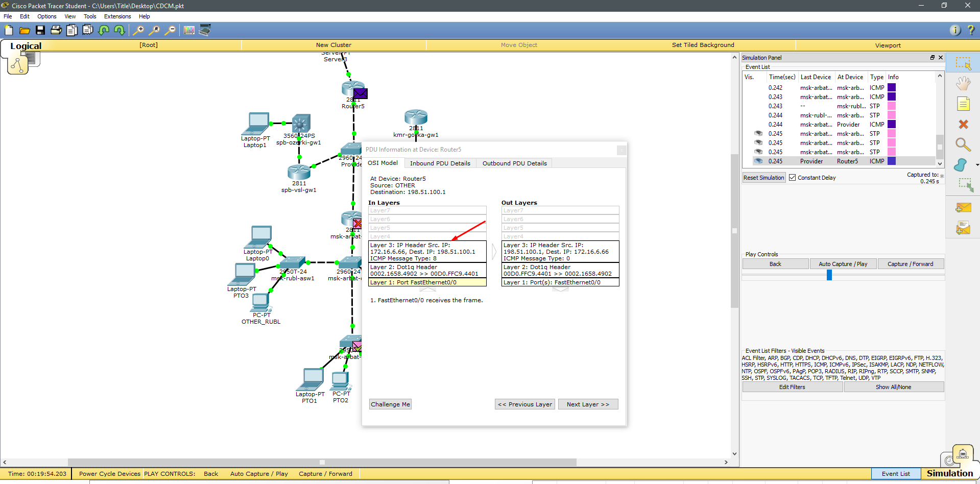Open the help question mark icon
Viewport: 980px width, 484px height.
[971, 30]
